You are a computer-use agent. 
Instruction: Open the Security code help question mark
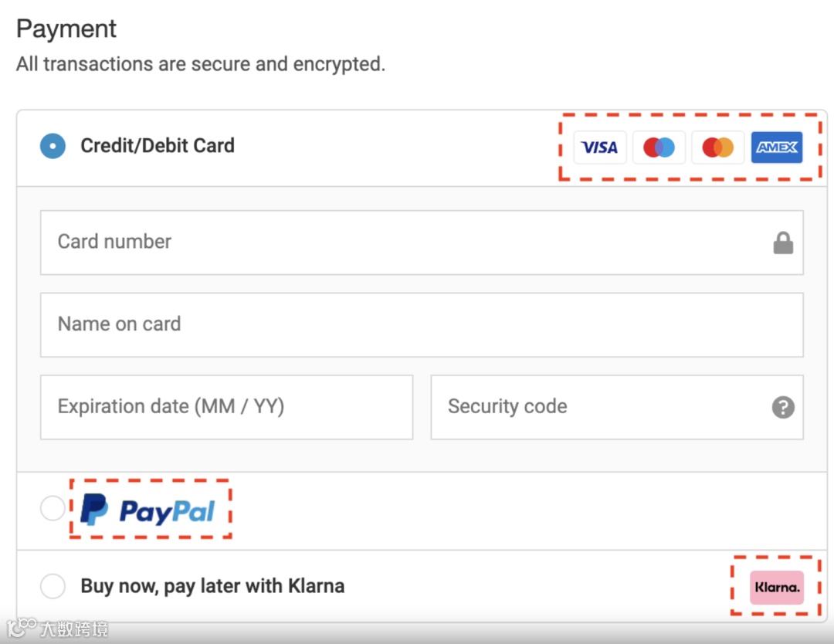click(783, 407)
